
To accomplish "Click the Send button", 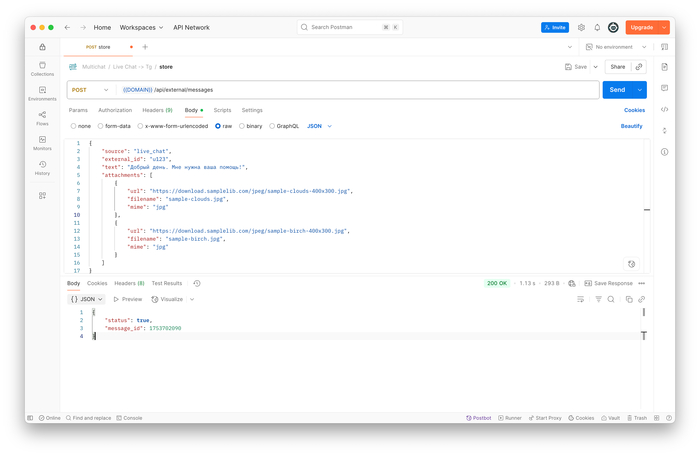I will coord(618,90).
